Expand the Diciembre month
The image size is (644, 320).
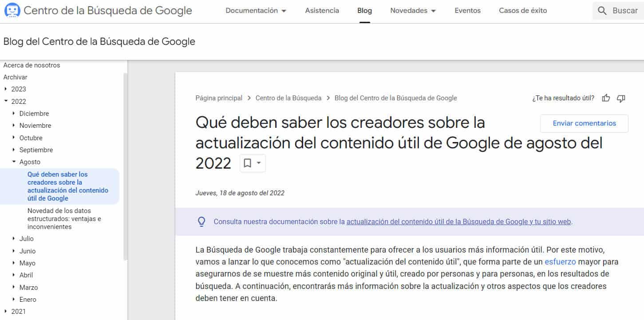click(x=14, y=114)
